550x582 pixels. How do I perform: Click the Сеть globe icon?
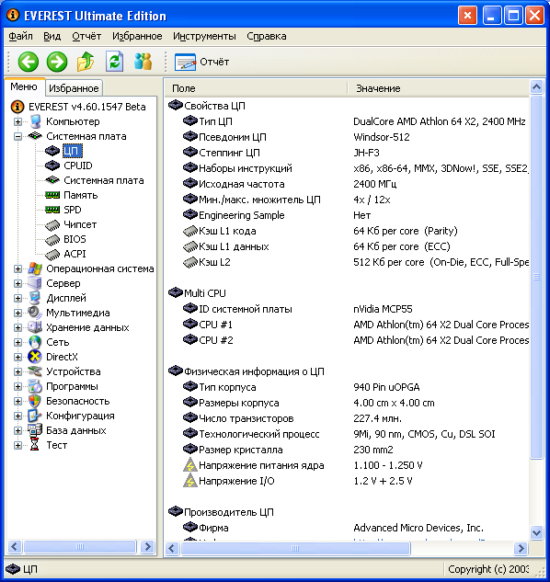coord(35,342)
